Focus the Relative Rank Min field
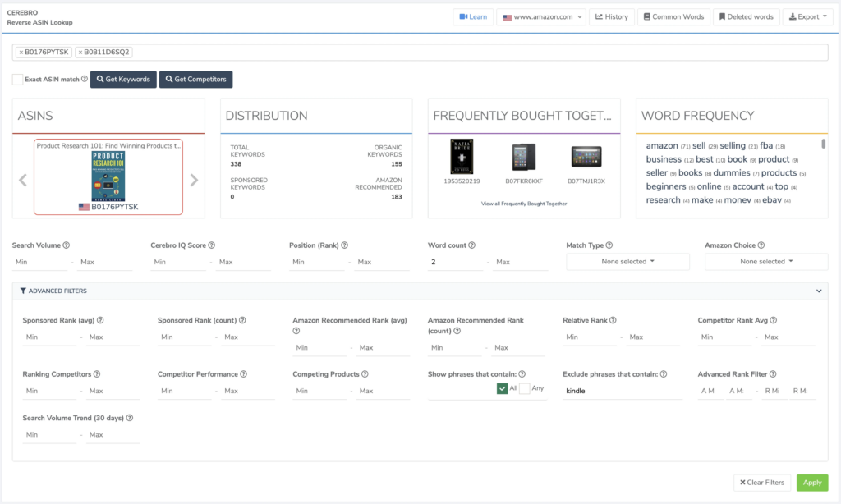Image resolution: width=841 pixels, height=504 pixels. pos(590,337)
